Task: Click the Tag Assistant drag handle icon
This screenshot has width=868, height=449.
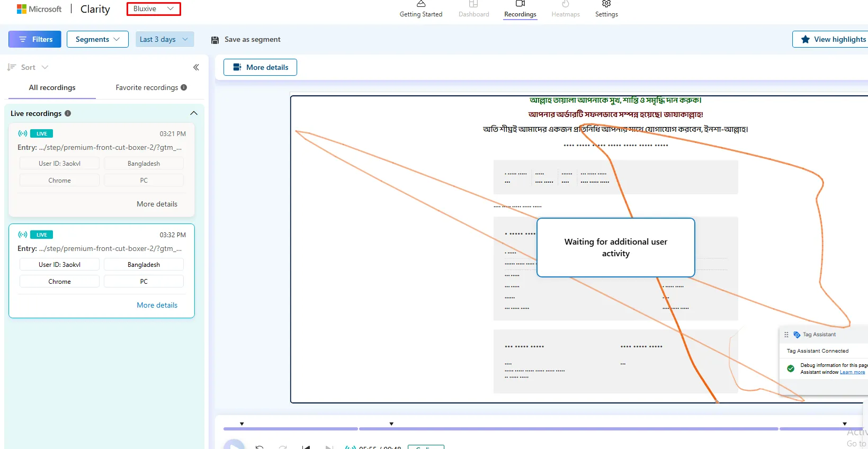Action: 786,335
